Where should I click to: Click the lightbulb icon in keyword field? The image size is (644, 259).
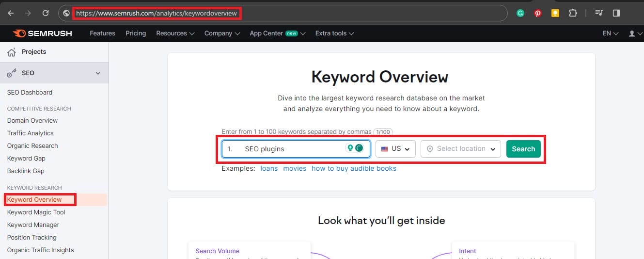pos(349,148)
